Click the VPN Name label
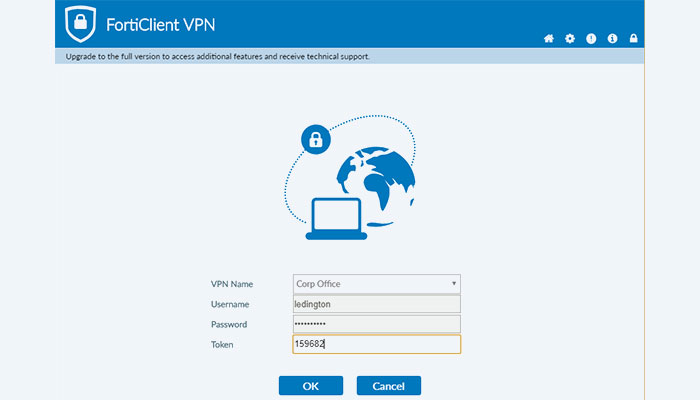The image size is (700, 400). click(x=232, y=284)
